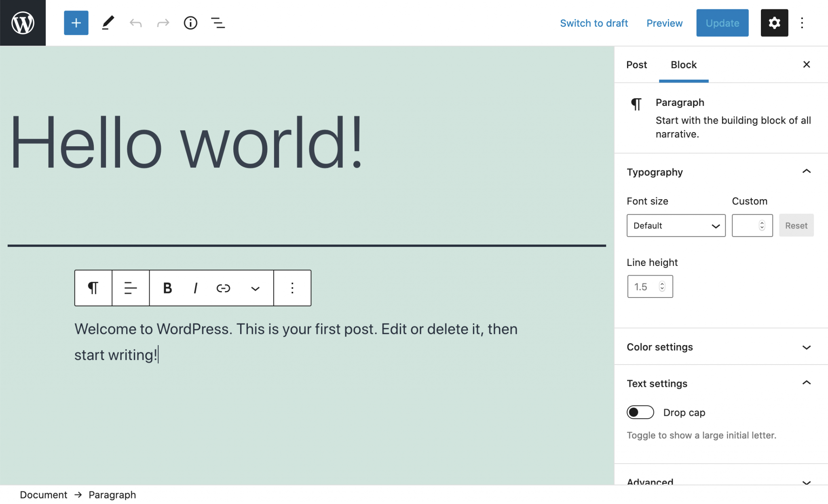Toggle italic formatting
Image resolution: width=828 pixels, height=504 pixels.
point(196,288)
